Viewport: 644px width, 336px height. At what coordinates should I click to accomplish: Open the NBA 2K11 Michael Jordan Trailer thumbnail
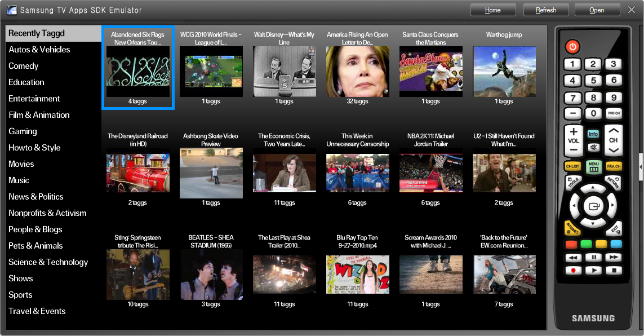click(431, 173)
